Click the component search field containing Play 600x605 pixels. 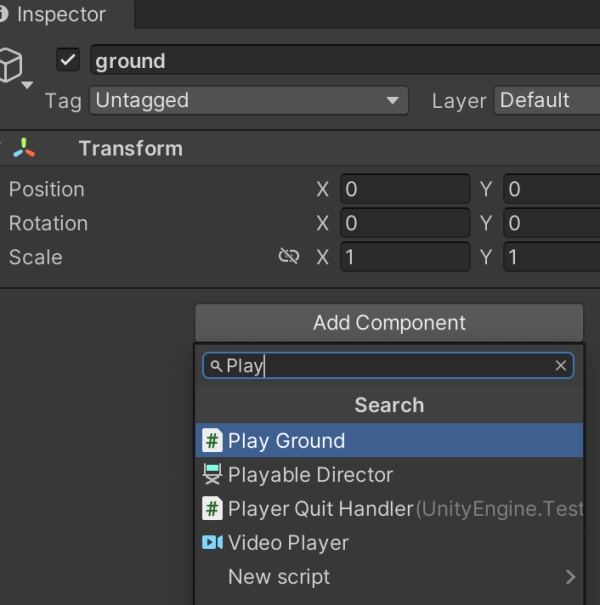(x=388, y=365)
